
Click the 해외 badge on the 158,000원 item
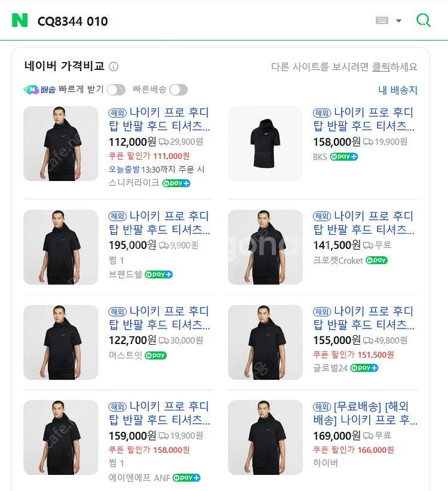(x=322, y=113)
